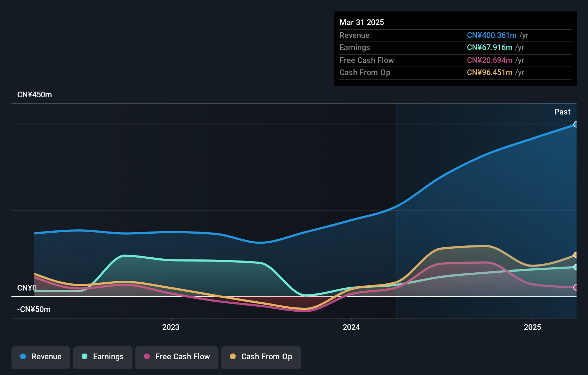Click the Free Cash Flow value CN¥20.694m
The image size is (588, 375).
pos(490,60)
